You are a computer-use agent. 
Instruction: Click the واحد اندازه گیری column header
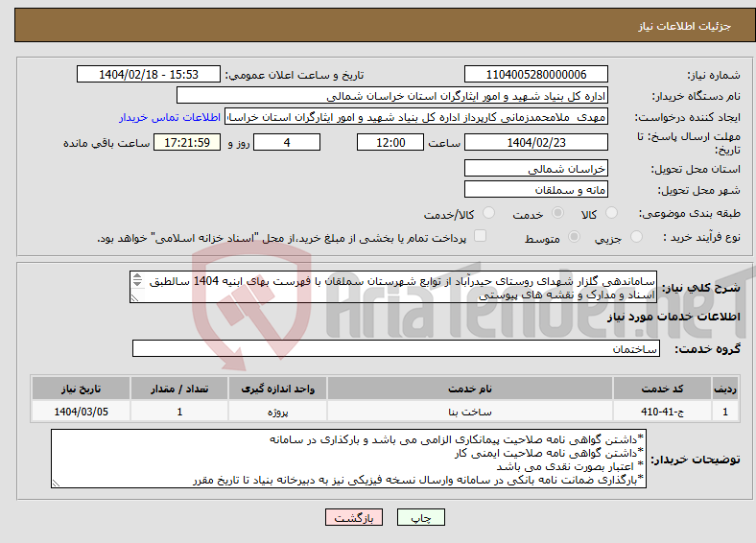[x=277, y=389]
